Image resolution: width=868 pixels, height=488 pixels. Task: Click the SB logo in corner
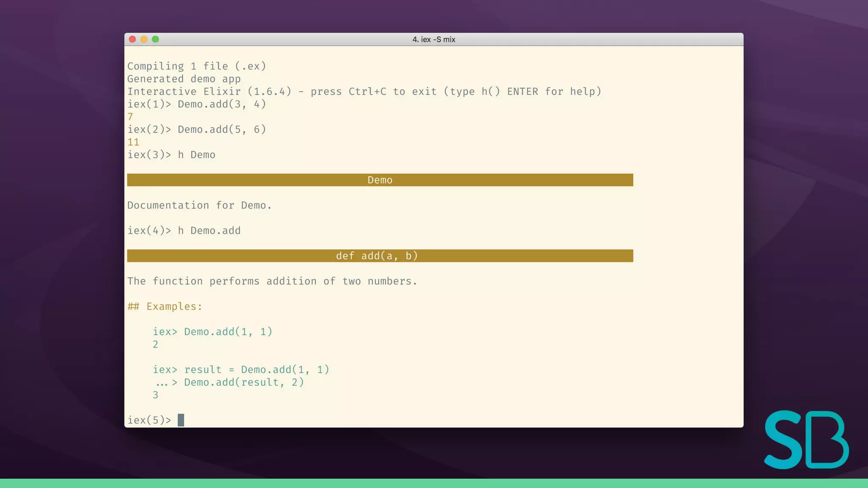[x=806, y=439]
